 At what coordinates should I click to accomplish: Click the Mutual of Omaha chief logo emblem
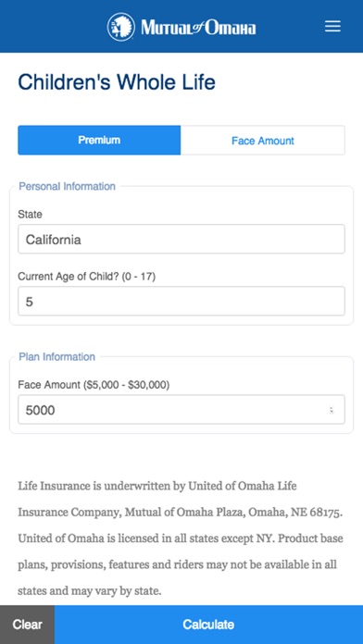(x=121, y=27)
